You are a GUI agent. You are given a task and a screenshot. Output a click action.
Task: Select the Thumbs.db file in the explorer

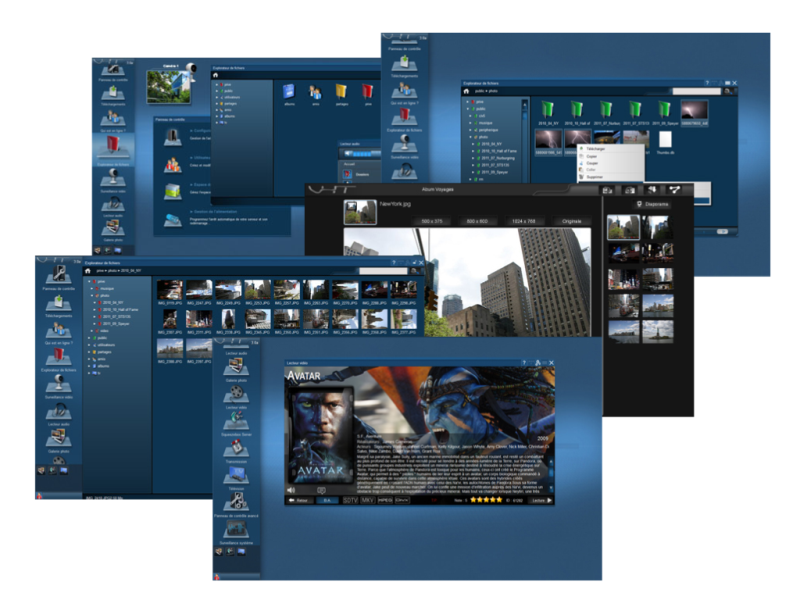[x=667, y=138]
